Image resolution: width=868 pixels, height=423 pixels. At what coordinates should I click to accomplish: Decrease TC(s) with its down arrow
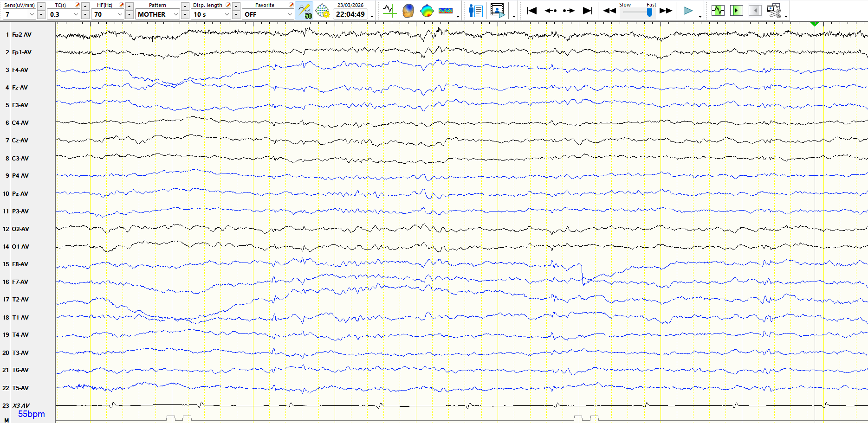[x=85, y=14]
